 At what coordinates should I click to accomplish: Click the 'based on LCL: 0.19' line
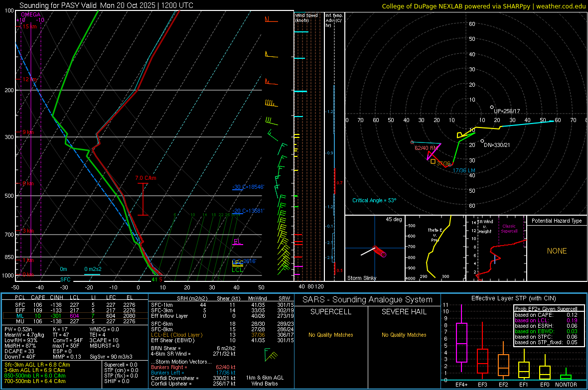546,320
